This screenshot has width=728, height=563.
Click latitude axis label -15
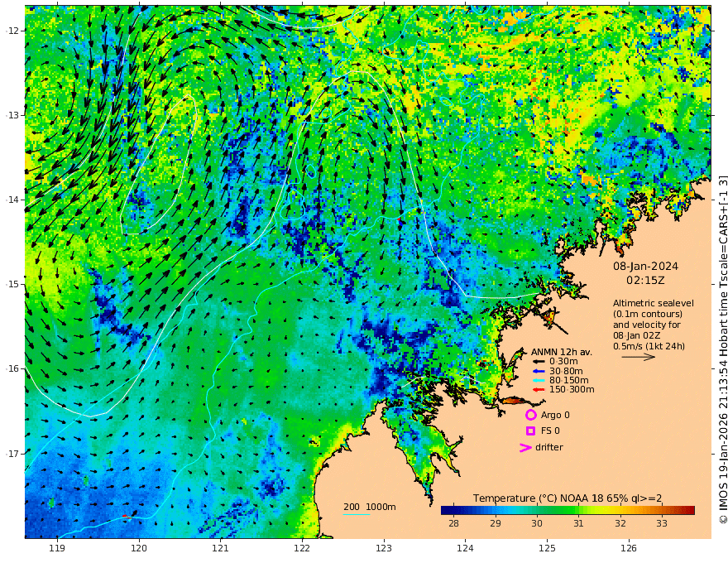coord(13,284)
